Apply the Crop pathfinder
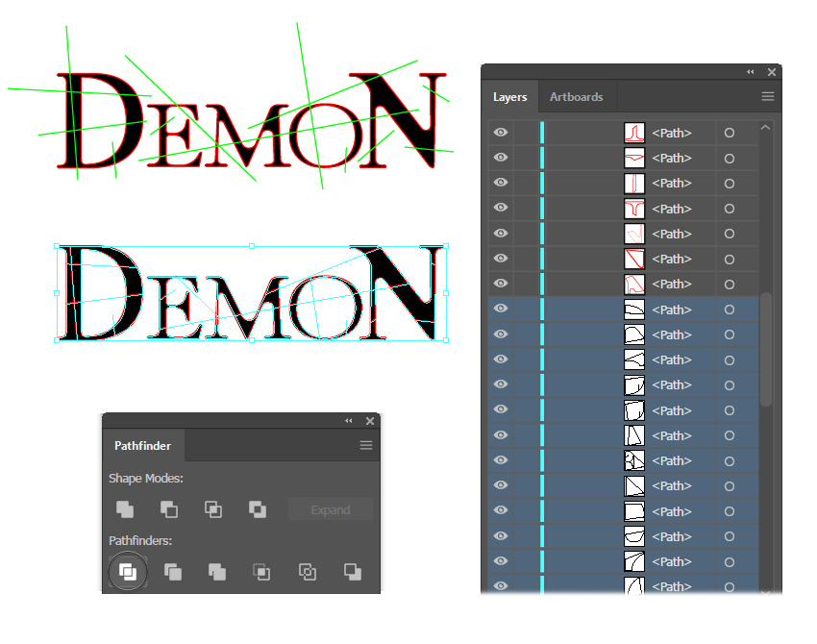817x644 pixels. [261, 572]
